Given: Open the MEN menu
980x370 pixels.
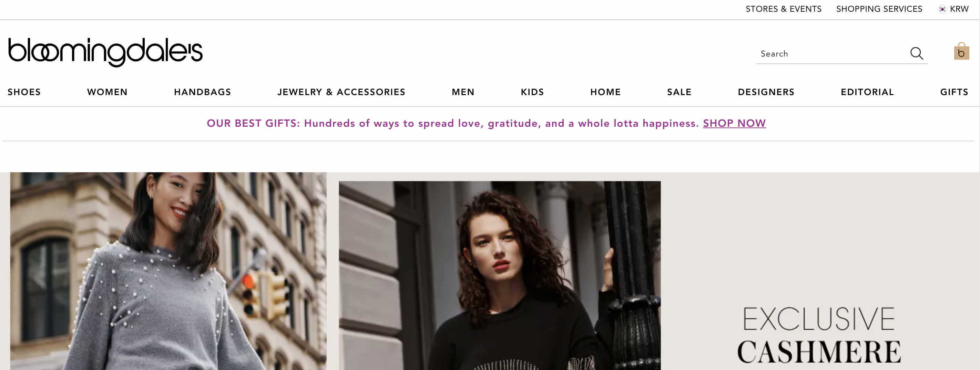Looking at the screenshot, I should [463, 92].
